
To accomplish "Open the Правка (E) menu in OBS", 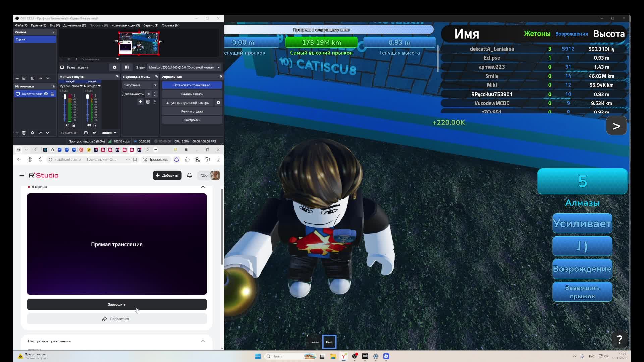I will (x=39, y=25).
